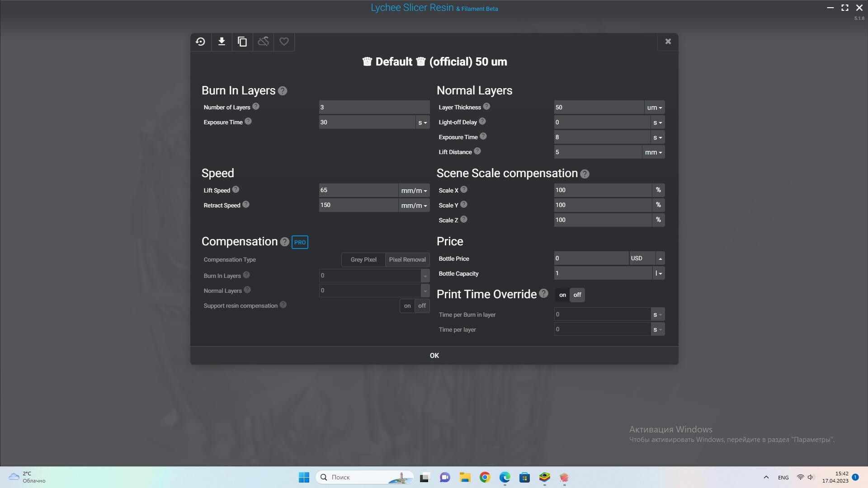Select Grey Pixel compensation type
The image size is (868, 488).
[363, 260]
